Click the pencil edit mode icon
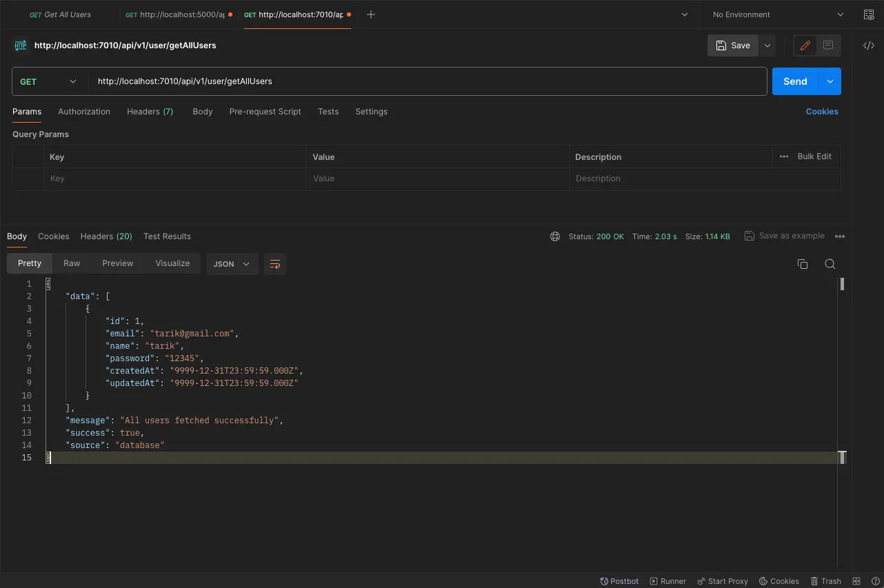884x588 pixels. [x=805, y=45]
